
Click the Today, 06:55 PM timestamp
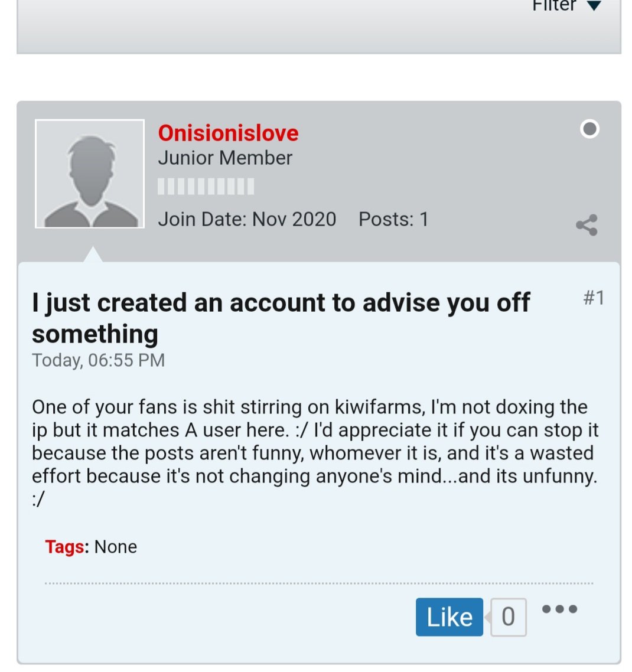coord(98,360)
